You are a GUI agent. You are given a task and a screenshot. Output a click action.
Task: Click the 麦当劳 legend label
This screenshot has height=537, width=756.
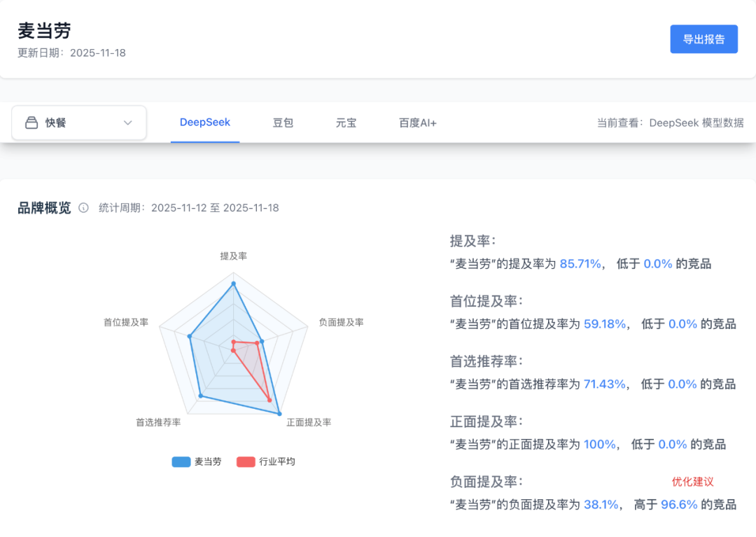pos(208,462)
